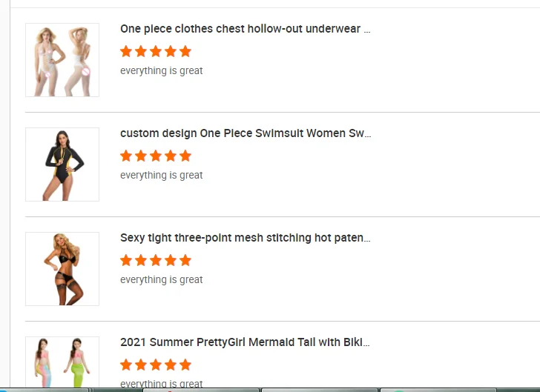Open "custom design One Piece Swimsuit" title link
Viewport: 540px width, 392px height.
pyautogui.click(x=245, y=133)
